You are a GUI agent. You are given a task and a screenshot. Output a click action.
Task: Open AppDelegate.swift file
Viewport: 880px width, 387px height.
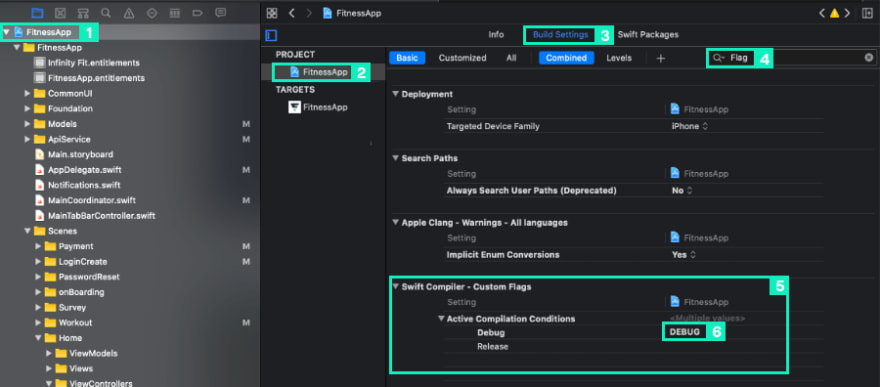(x=85, y=169)
